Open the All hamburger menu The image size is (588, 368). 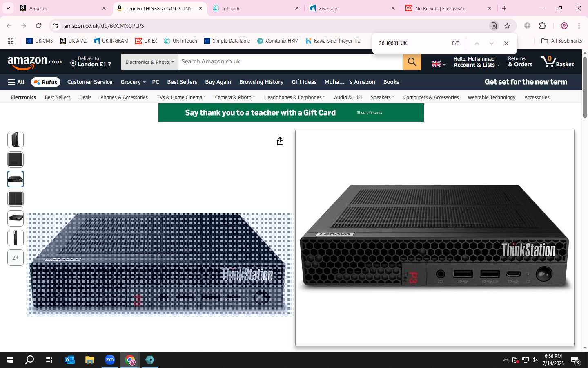(16, 82)
